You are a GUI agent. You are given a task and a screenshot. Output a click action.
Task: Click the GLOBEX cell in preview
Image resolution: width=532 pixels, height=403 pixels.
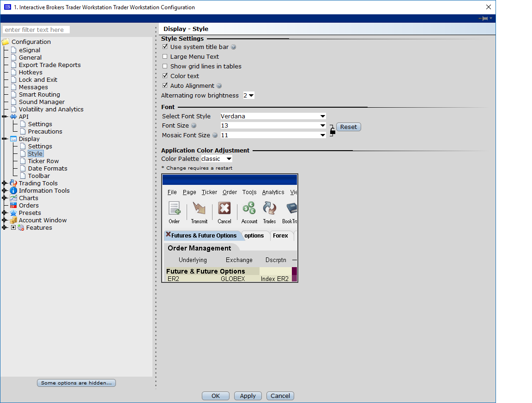(233, 279)
